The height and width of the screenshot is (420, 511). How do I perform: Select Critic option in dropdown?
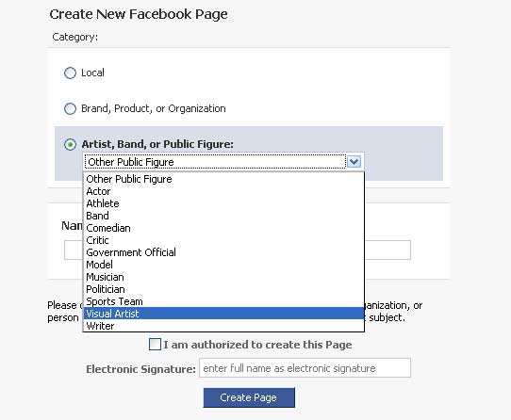(223, 240)
